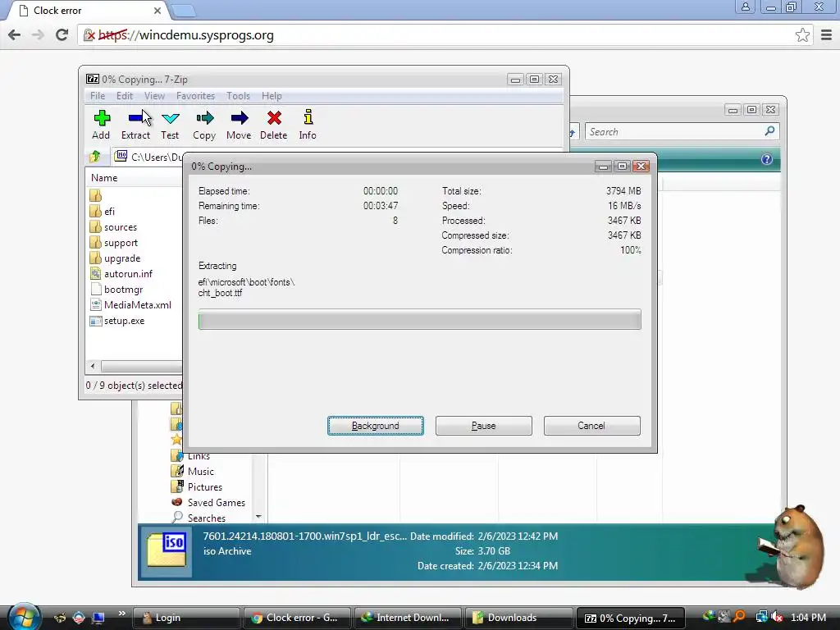Switch to 0% Copying 7-Zip taskbar button
This screenshot has width=840, height=630.
coord(629,618)
